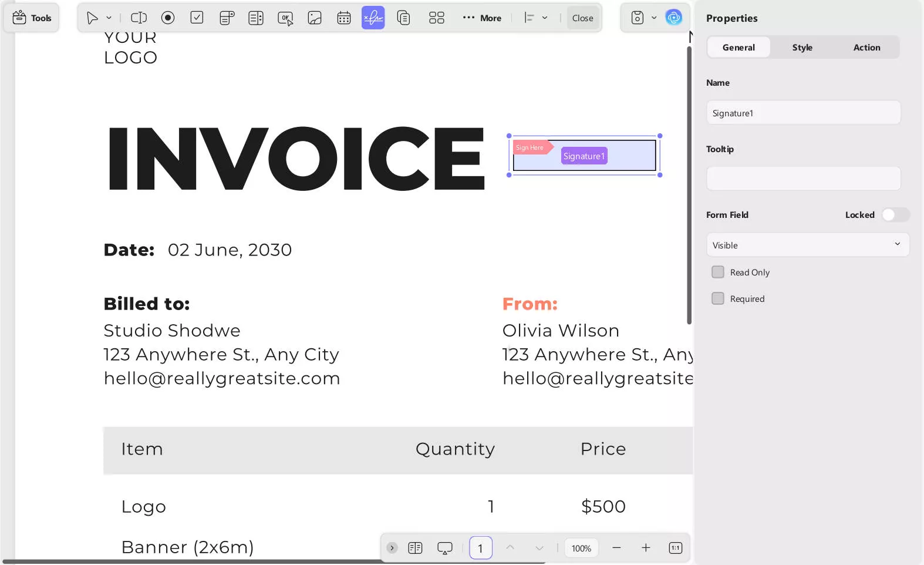Start presentation slideshow mode icon
924x565 pixels.
(x=445, y=548)
